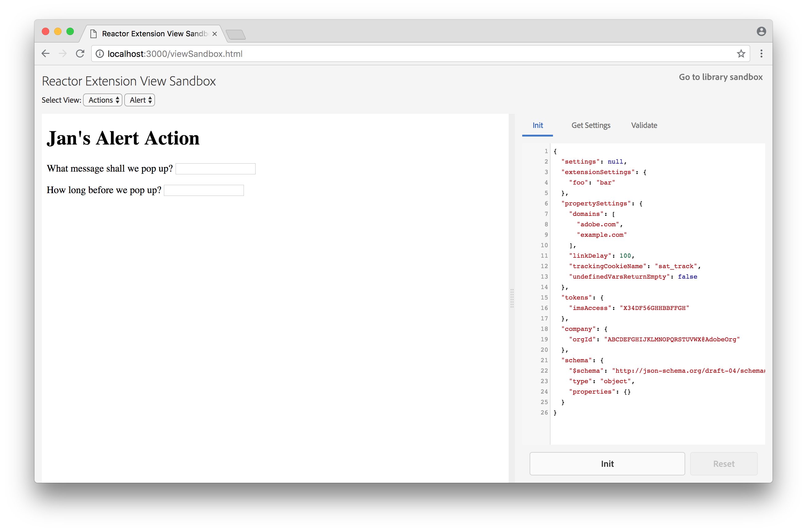Open the Alert view dropdown
Viewport: 807px width, 532px height.
pos(140,100)
